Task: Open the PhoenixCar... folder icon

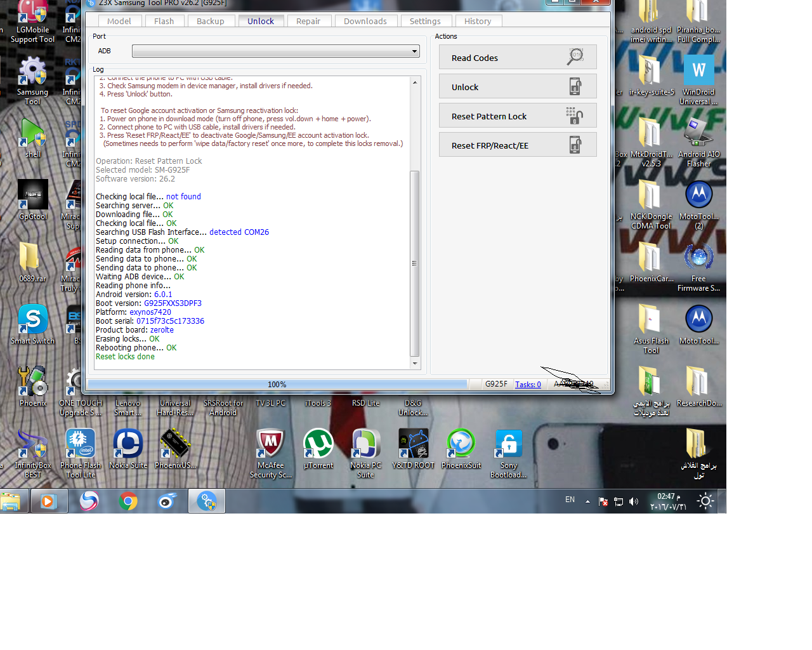Action: tap(652, 262)
